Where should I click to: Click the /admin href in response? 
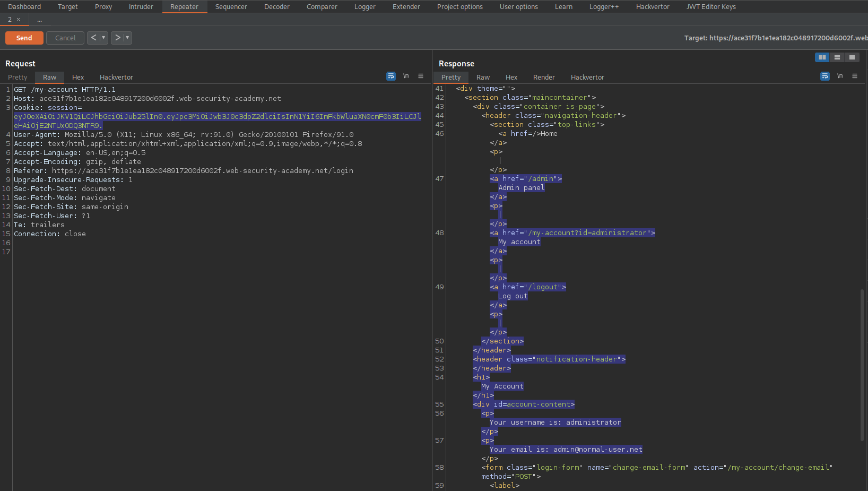tap(542, 179)
